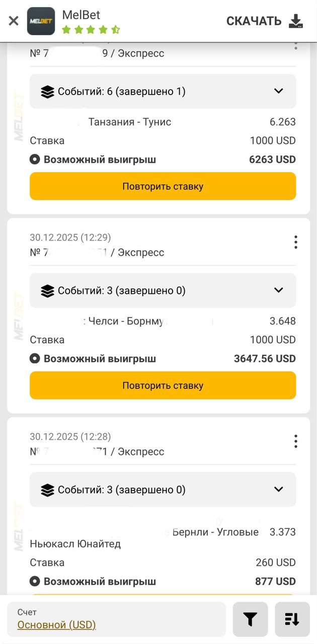Tap radio dot beside 877 USD winnings

pos(35,582)
